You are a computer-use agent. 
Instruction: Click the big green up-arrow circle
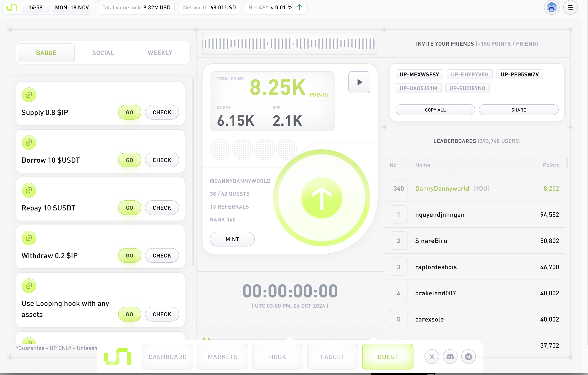click(322, 198)
